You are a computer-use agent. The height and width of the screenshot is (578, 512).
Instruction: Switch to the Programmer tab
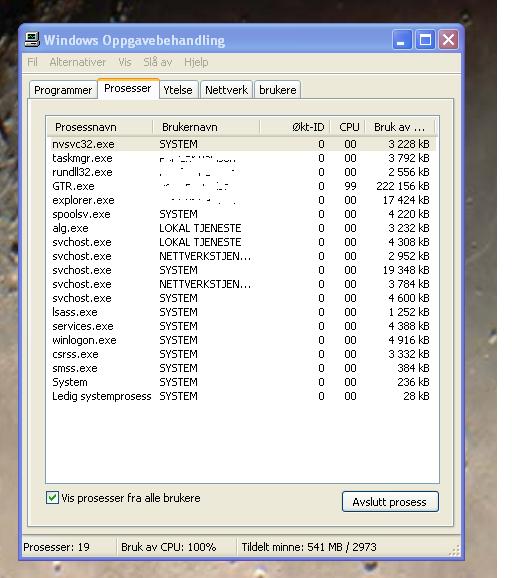[63, 90]
